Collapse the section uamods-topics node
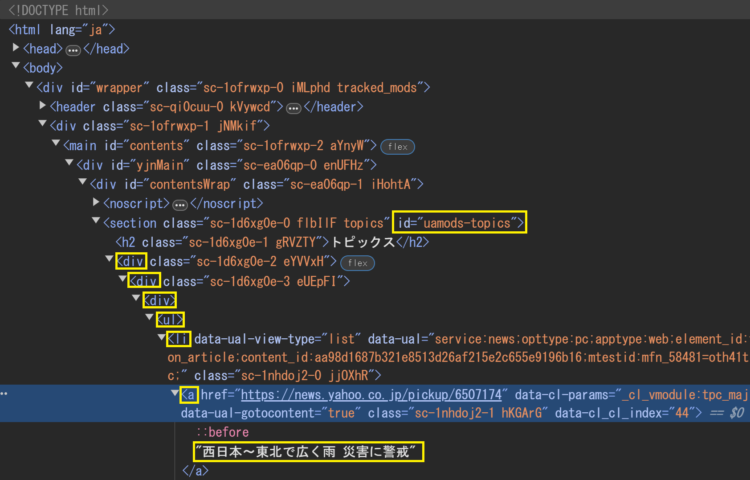The width and height of the screenshot is (750, 480). 96,221
